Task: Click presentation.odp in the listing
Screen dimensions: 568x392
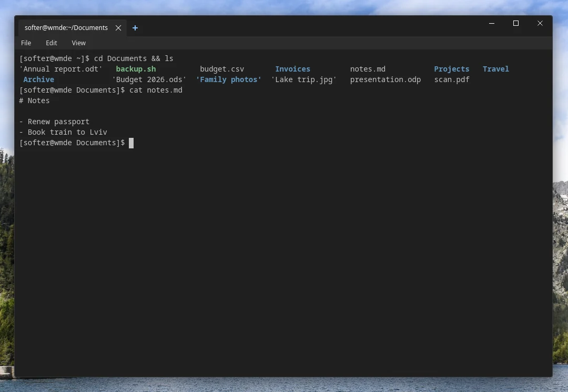Action: tap(386, 79)
